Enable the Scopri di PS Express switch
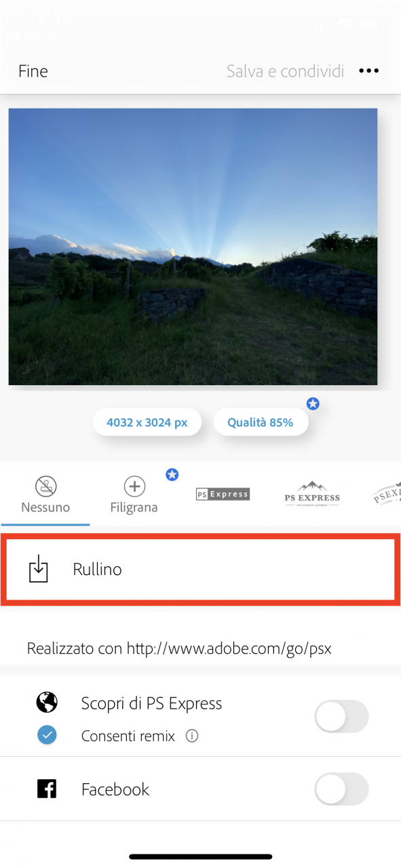Image resolution: width=401 pixels, height=868 pixels. [x=341, y=717]
